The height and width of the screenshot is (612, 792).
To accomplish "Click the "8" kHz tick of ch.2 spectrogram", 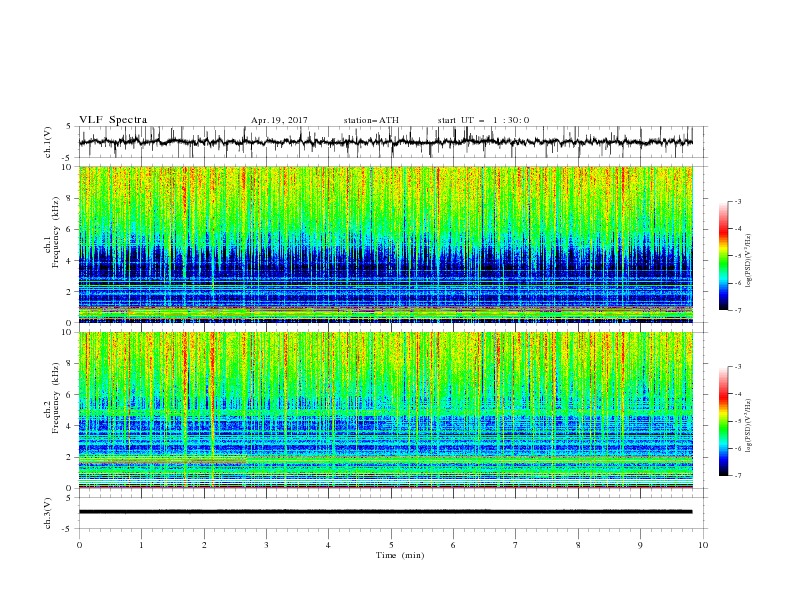I will 70,364.
